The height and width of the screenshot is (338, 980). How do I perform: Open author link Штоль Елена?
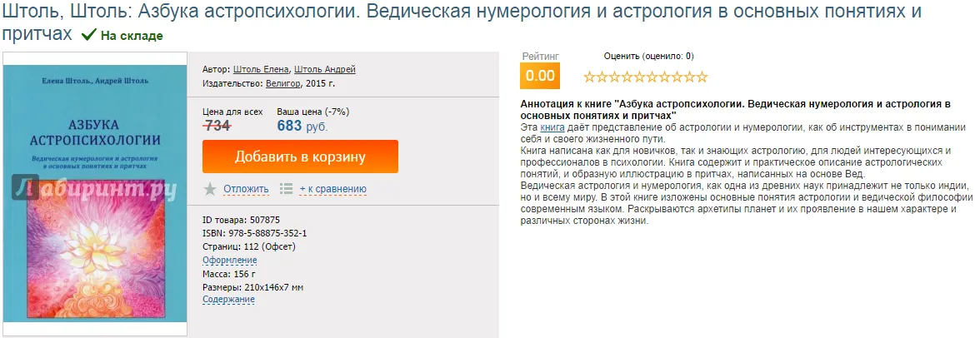(x=261, y=69)
